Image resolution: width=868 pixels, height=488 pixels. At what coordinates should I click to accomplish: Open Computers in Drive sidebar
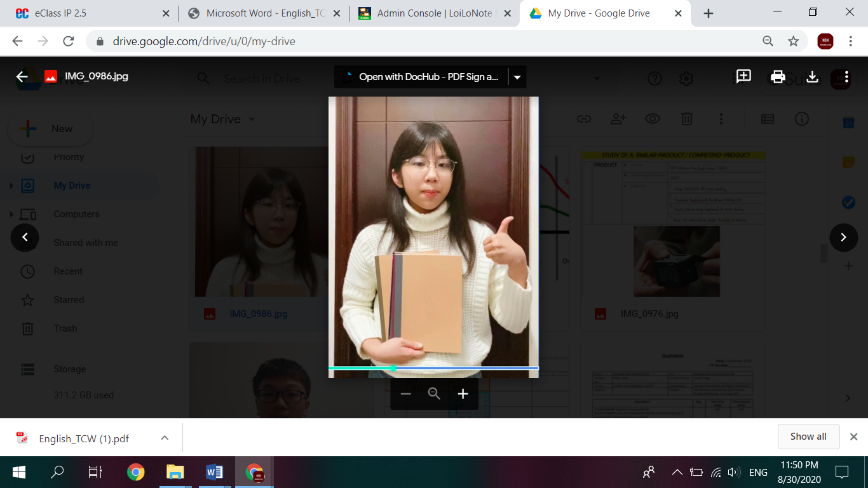(76, 214)
